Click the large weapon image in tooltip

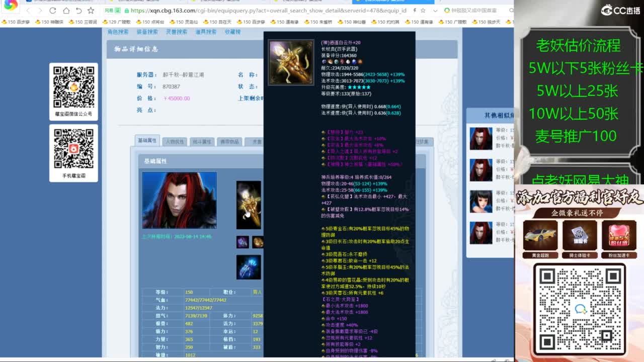click(291, 63)
